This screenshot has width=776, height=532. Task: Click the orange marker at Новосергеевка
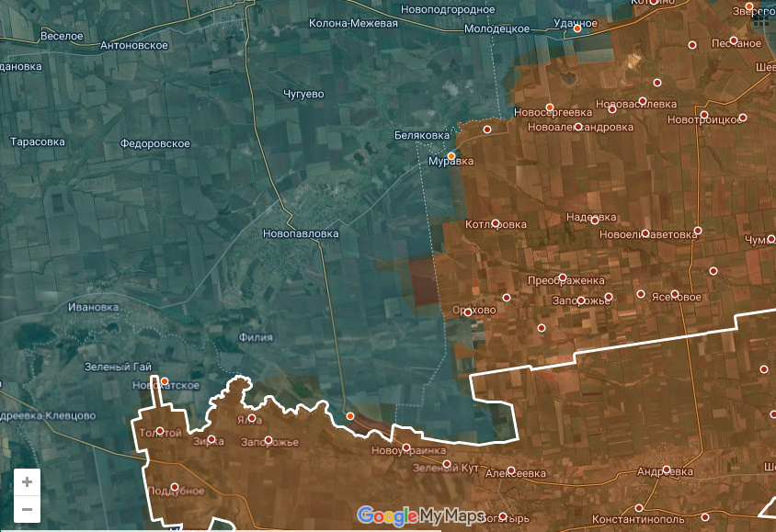(550, 108)
